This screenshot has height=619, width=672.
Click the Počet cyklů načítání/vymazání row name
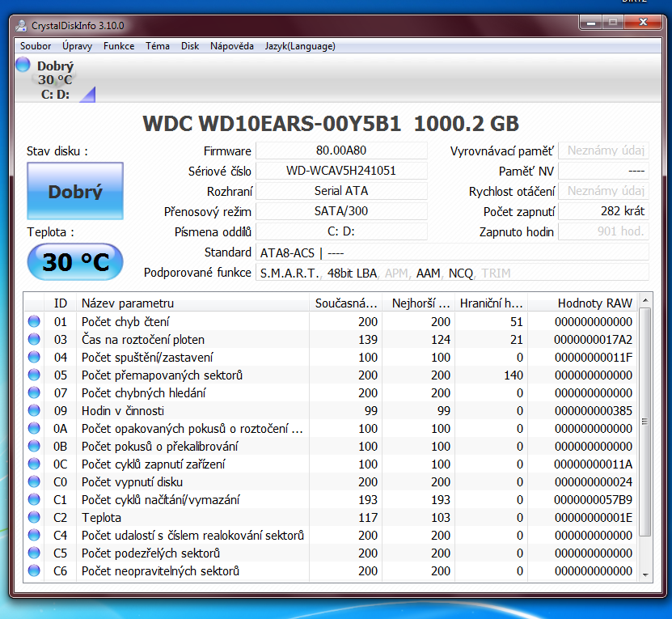click(x=161, y=499)
